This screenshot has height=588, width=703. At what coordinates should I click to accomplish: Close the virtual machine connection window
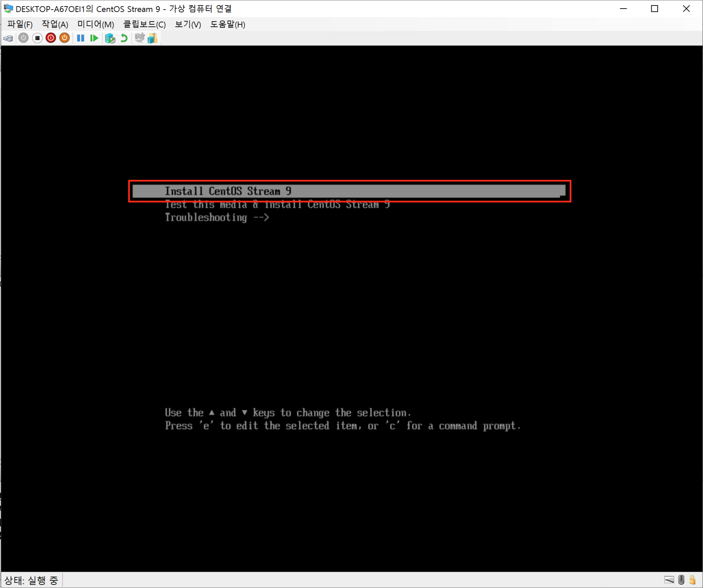686,9
